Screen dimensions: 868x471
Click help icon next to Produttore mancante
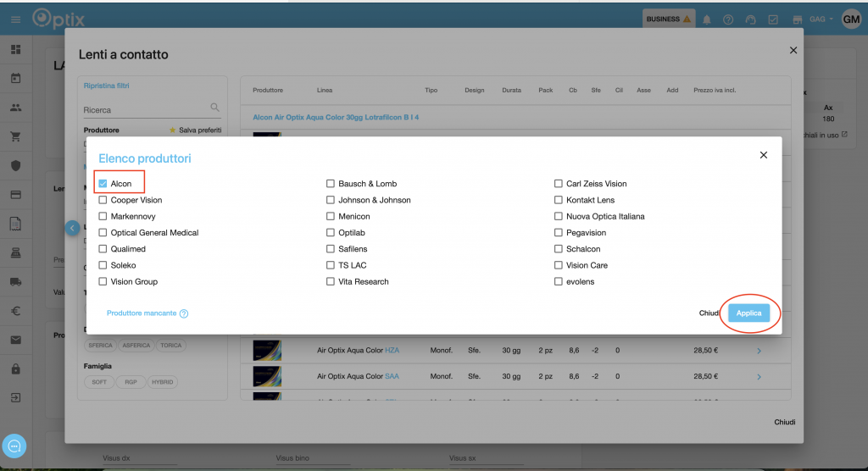(x=184, y=313)
